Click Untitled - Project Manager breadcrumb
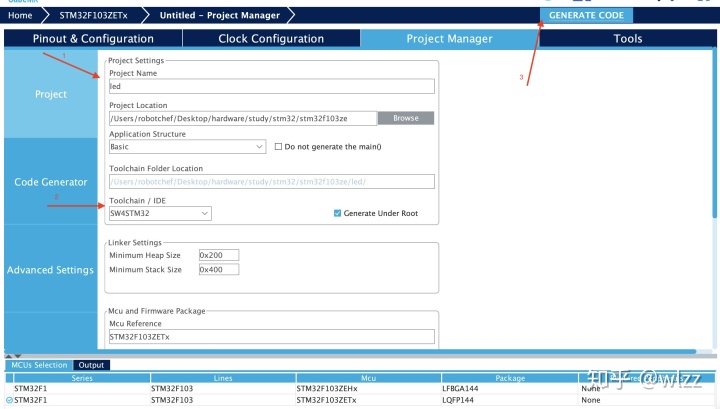Viewport: 720px width, 409px height. (219, 15)
